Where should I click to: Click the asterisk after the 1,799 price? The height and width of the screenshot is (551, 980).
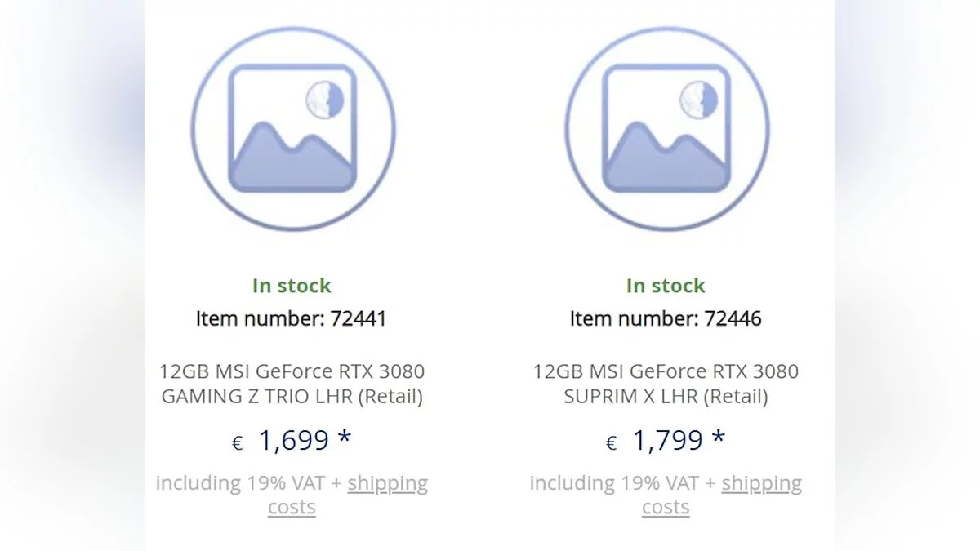click(719, 438)
